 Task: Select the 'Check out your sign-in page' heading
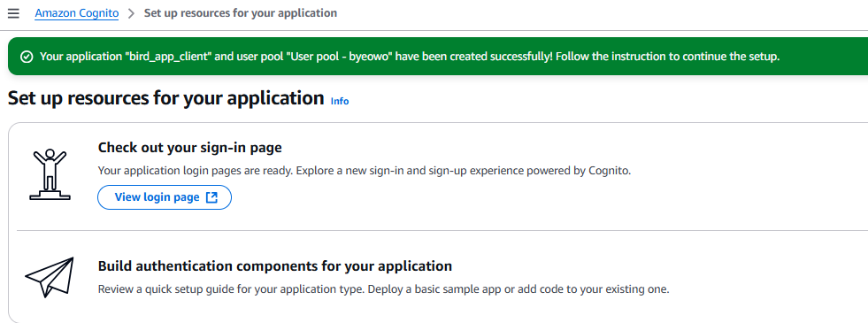pyautogui.click(x=190, y=148)
